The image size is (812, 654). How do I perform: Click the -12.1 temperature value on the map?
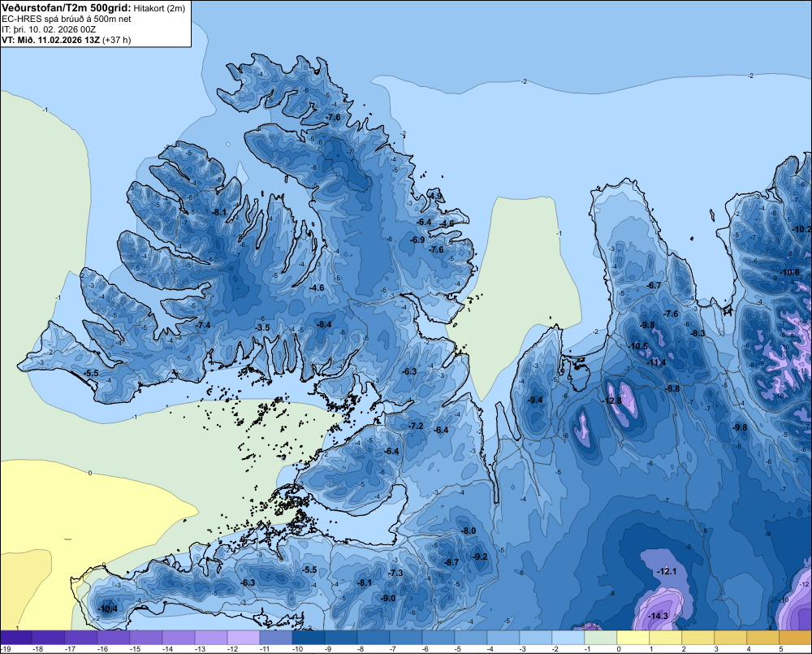coord(667,572)
